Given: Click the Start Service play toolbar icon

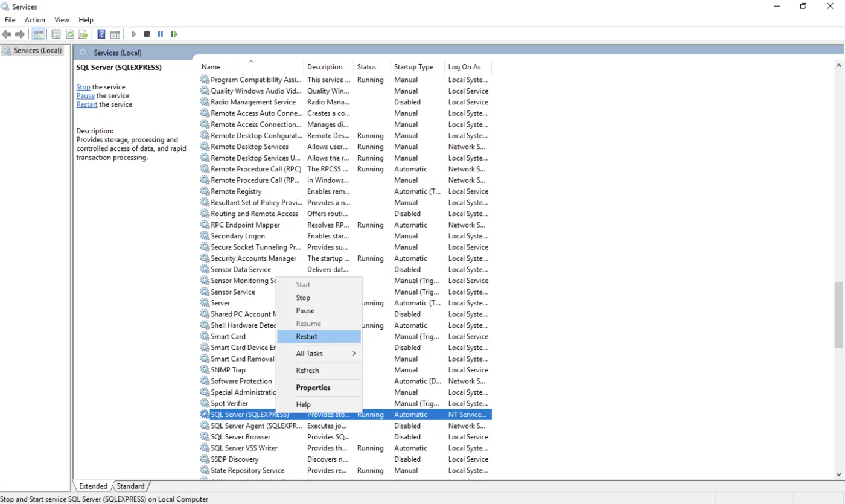Looking at the screenshot, I should [134, 34].
